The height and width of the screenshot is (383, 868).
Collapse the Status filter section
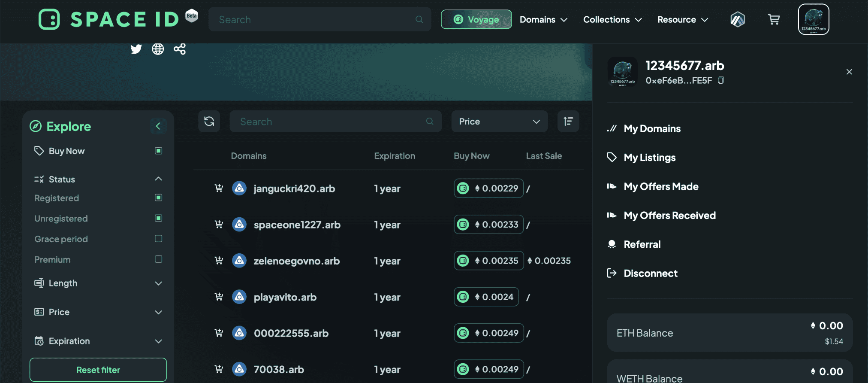(x=158, y=179)
